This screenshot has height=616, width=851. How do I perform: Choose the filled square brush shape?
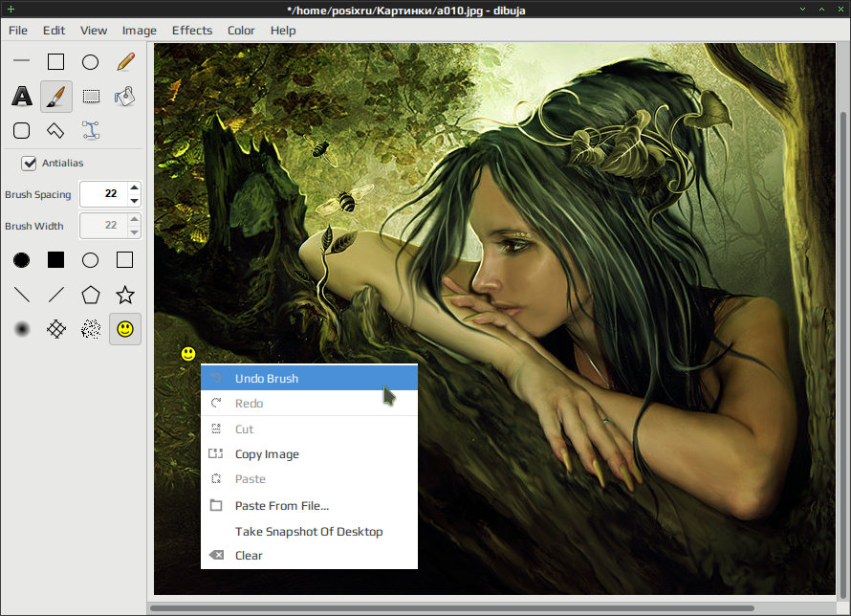pyautogui.click(x=55, y=260)
